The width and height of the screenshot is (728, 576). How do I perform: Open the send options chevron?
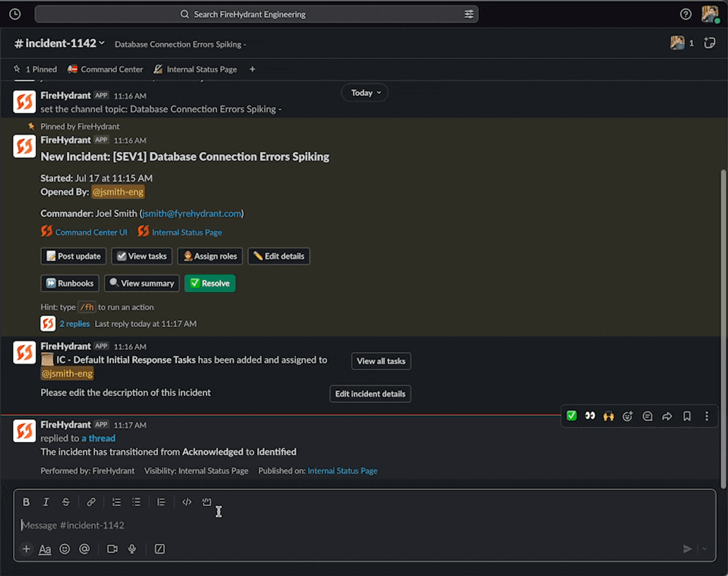click(x=704, y=549)
